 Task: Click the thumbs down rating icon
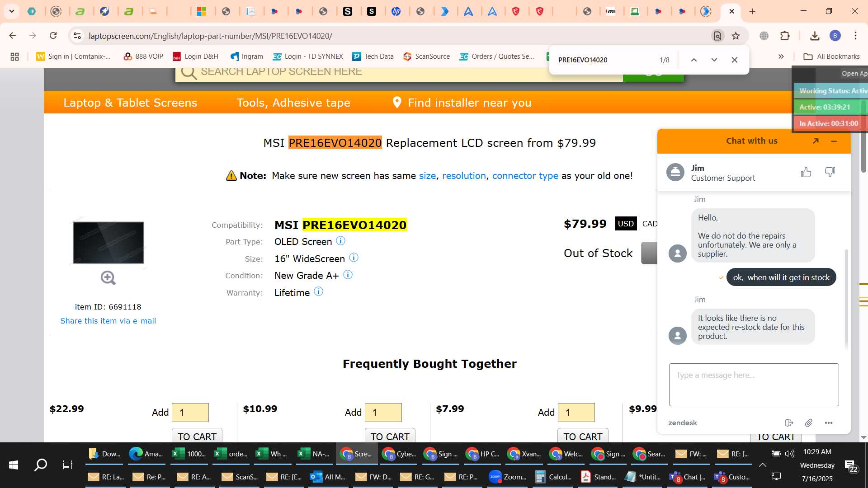point(830,172)
